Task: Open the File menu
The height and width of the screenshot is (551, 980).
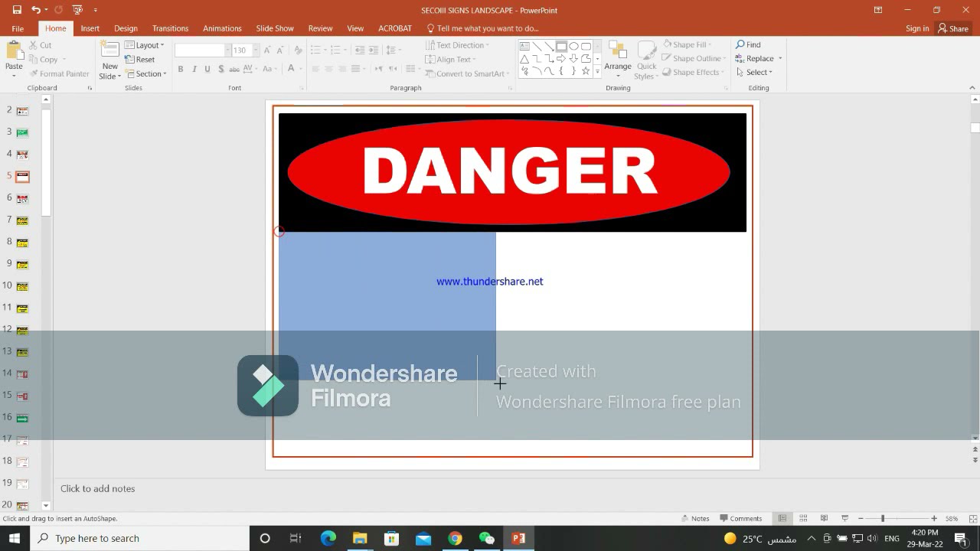Action: tap(18, 28)
